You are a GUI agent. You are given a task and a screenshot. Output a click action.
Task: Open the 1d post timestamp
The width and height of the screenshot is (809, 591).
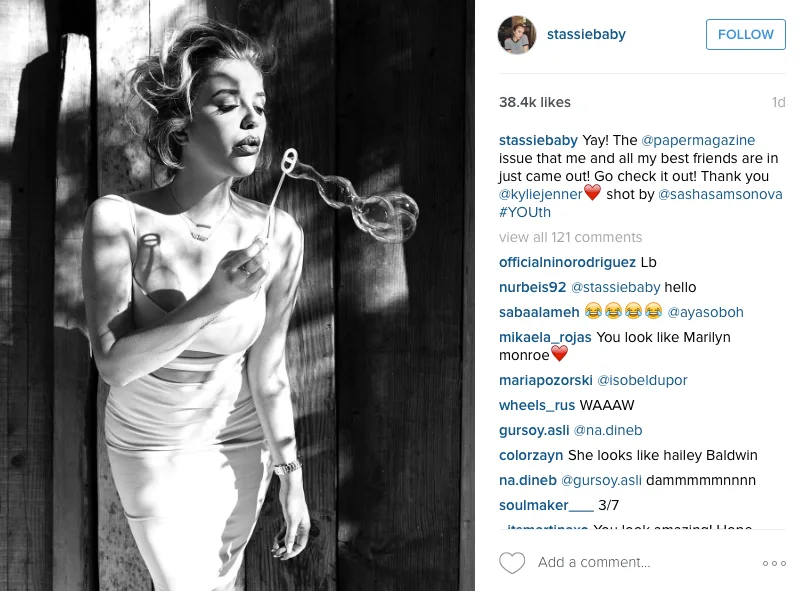tap(779, 102)
